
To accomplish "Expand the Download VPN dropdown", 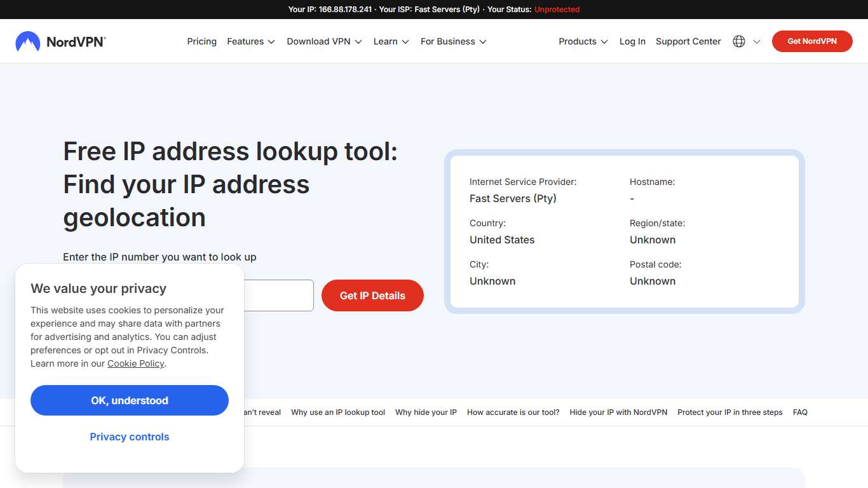I will pyautogui.click(x=323, y=41).
